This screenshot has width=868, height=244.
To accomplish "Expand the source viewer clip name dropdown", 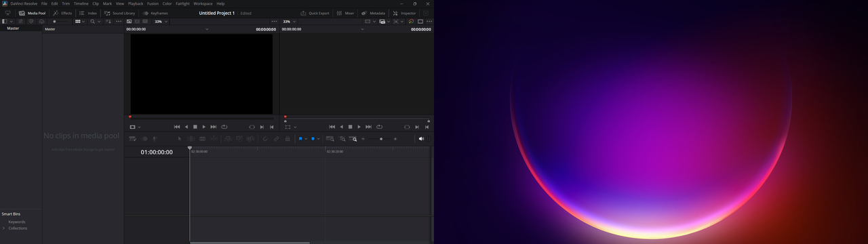I will pos(207,29).
